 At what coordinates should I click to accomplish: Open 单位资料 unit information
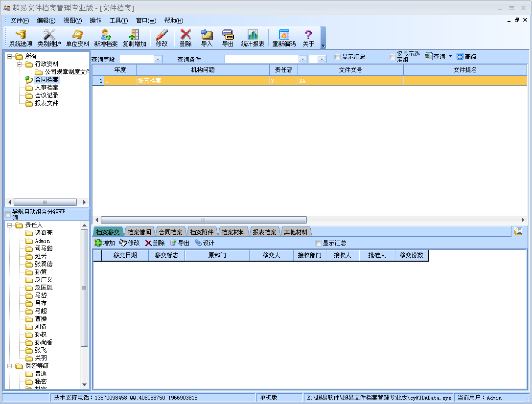tap(77, 38)
